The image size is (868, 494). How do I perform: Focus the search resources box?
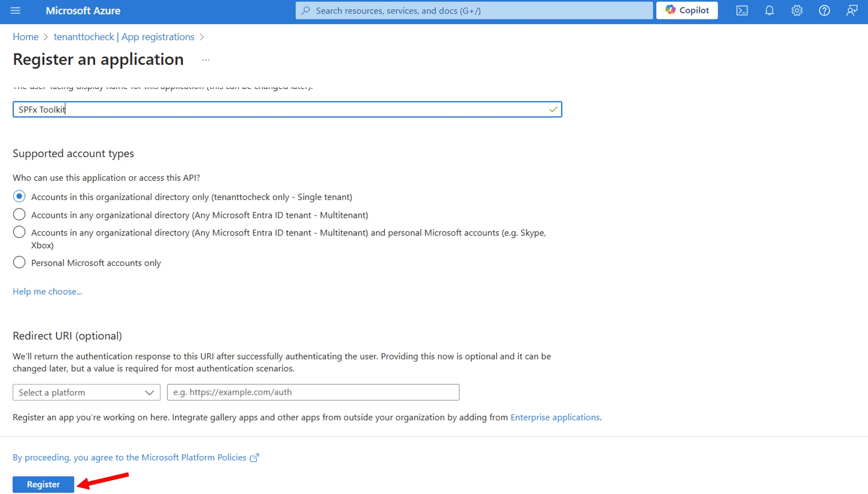click(474, 11)
